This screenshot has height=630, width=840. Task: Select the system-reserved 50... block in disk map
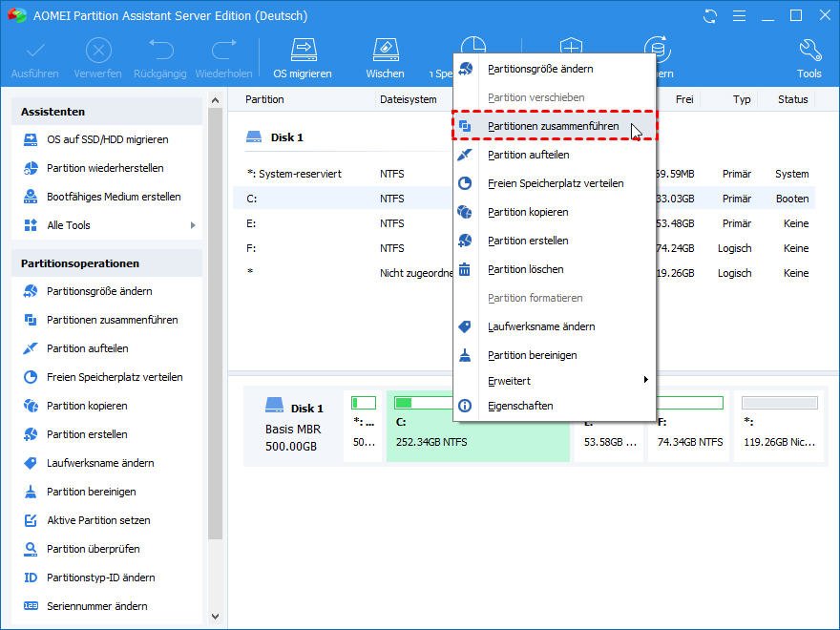pyautogui.click(x=364, y=426)
